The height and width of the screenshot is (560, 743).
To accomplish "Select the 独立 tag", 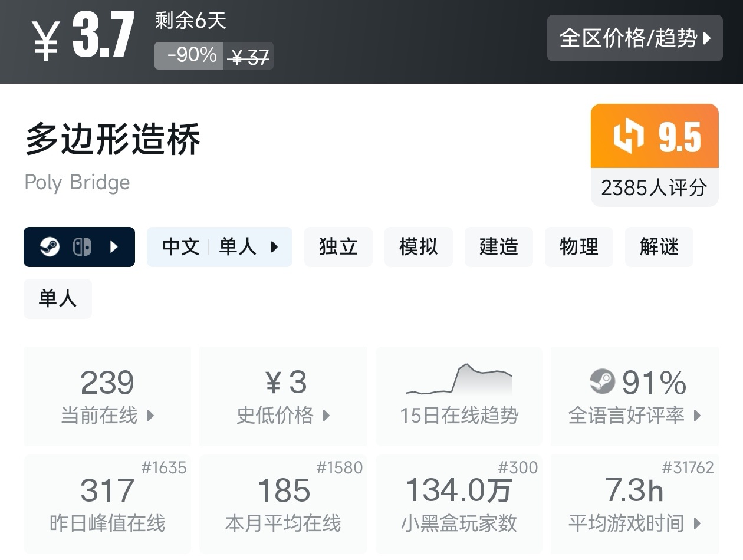I will pos(338,247).
